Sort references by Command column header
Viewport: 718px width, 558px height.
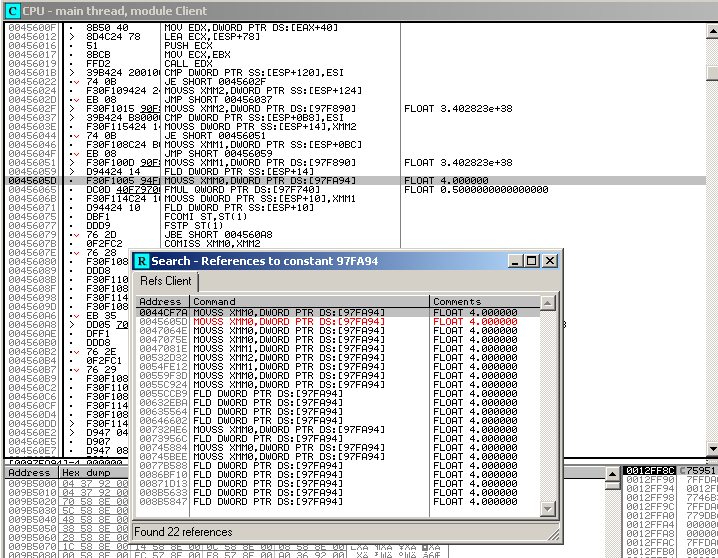(x=309, y=301)
